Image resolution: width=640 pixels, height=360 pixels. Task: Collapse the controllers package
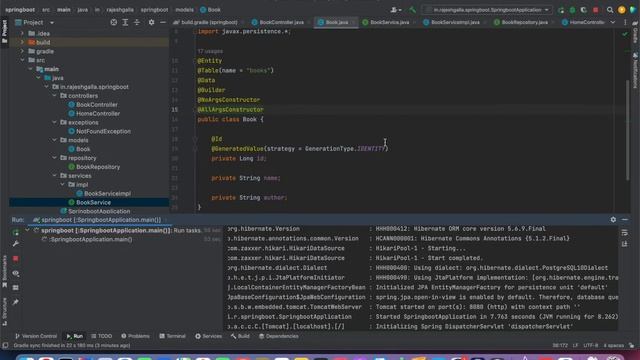[54, 96]
